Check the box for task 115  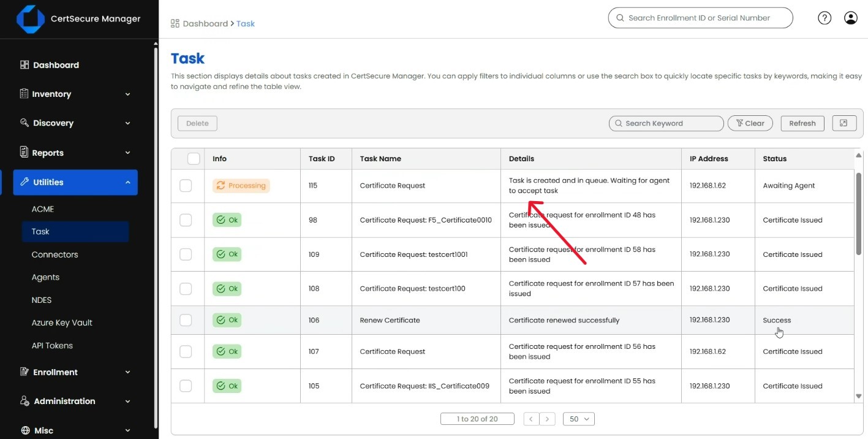click(x=186, y=185)
